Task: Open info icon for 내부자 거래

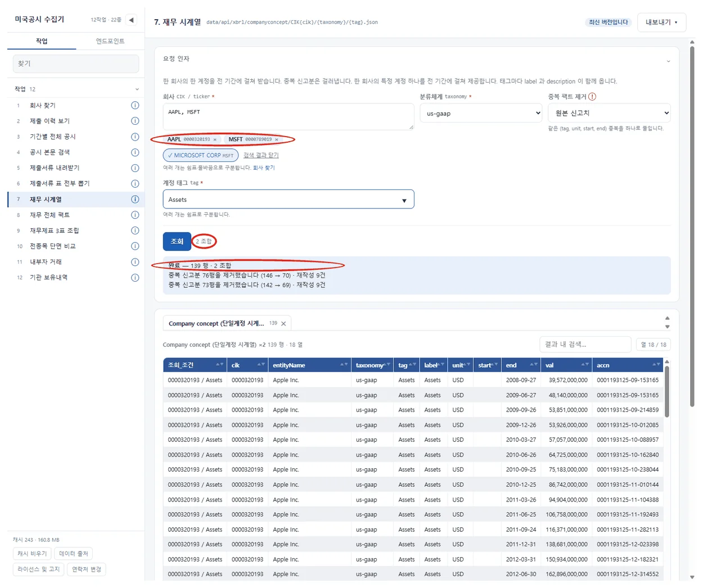Action: click(135, 262)
